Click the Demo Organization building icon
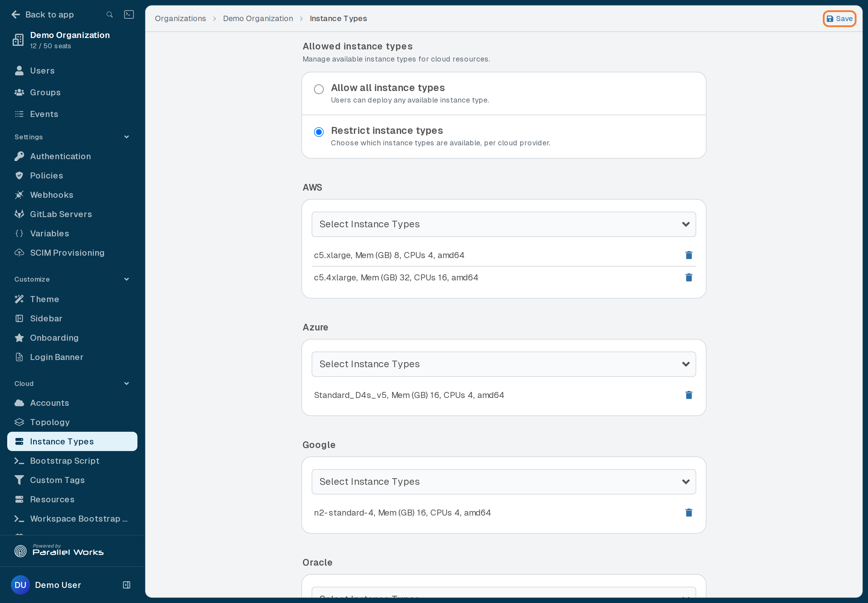Viewport: 868px width, 603px height. pos(18,40)
